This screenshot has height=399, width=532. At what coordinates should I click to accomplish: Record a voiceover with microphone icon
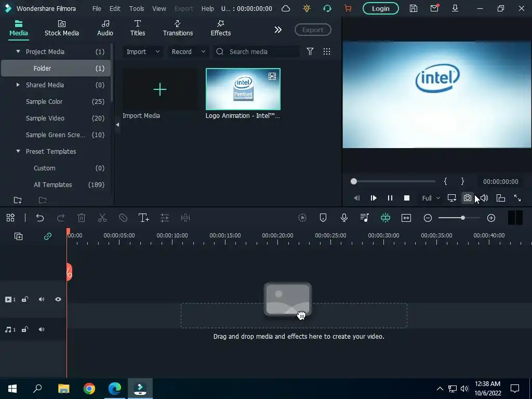pos(344,218)
